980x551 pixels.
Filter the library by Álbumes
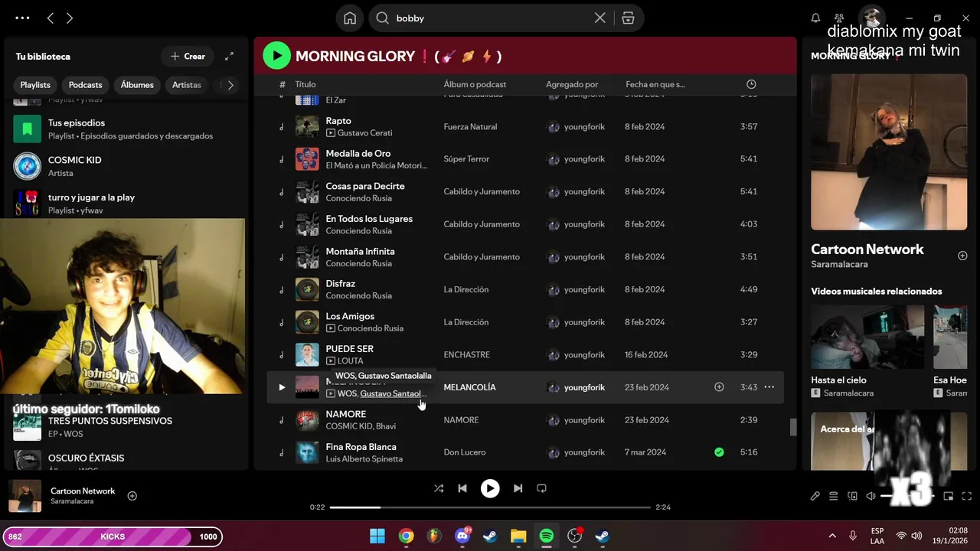coord(137,85)
